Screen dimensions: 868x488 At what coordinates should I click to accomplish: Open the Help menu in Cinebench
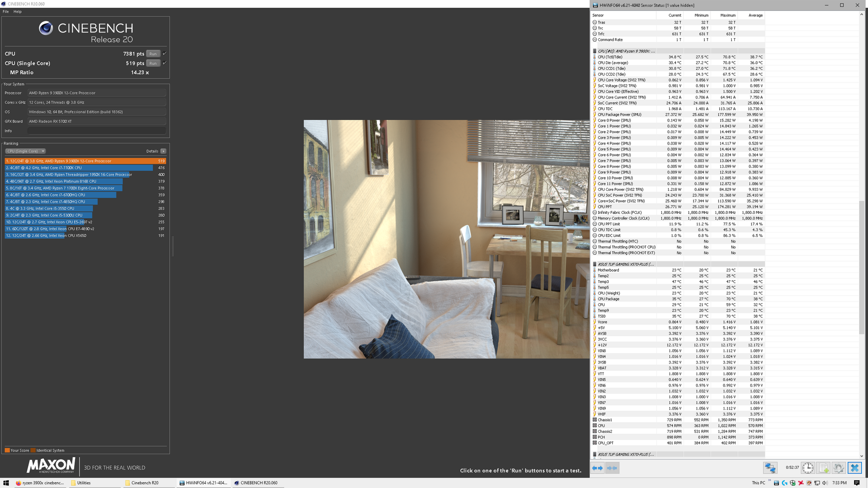[x=17, y=12]
